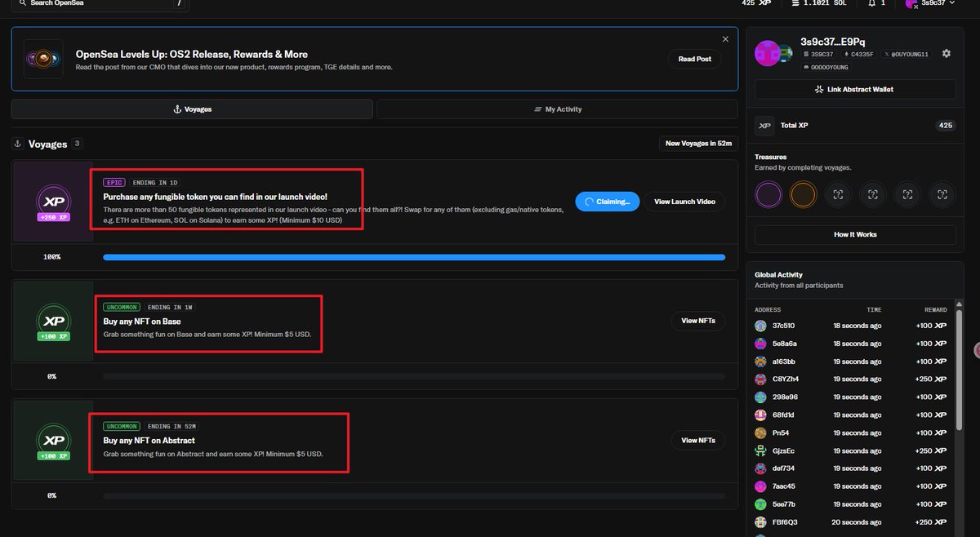Click the Search OpenSea field
The height and width of the screenshot is (537, 980).
(x=100, y=4)
